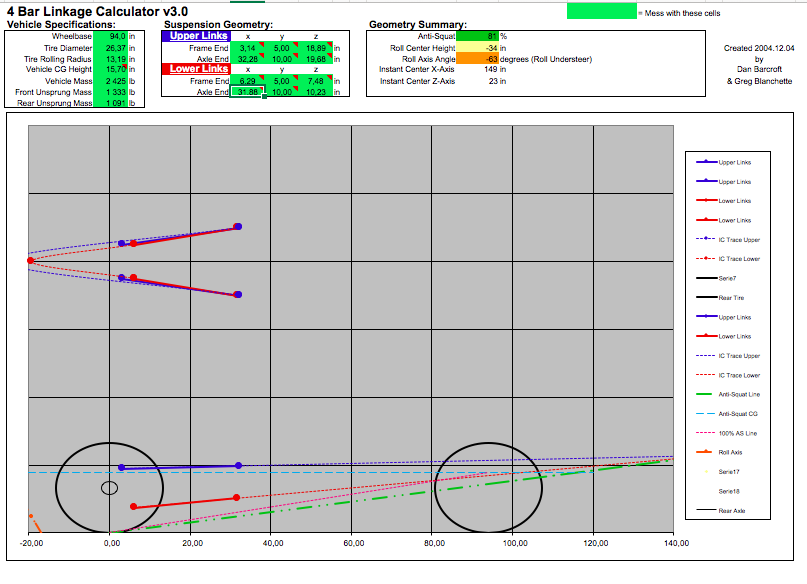This screenshot has width=807, height=584.
Task: Select the Instant Center Z-Axis value 23
Action: coord(493,81)
